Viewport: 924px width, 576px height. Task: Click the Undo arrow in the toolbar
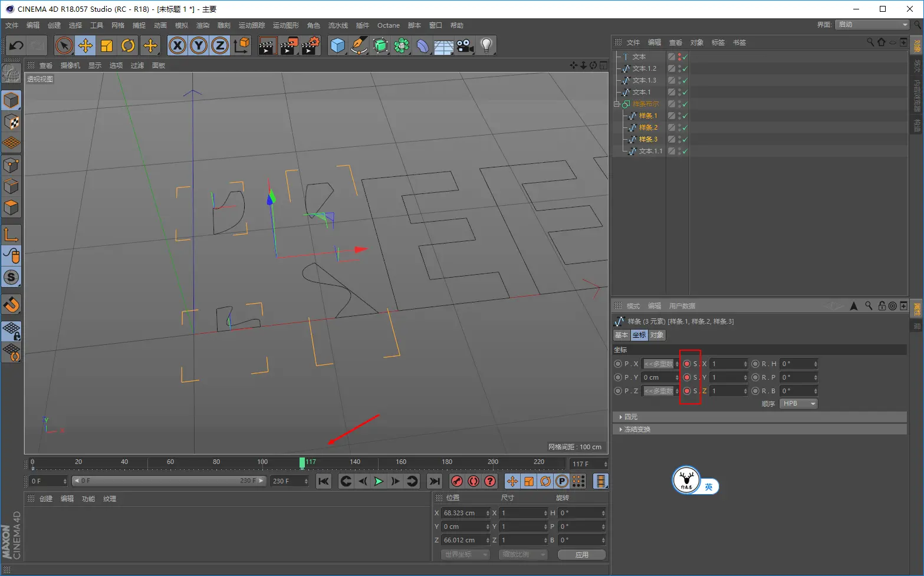coord(16,45)
